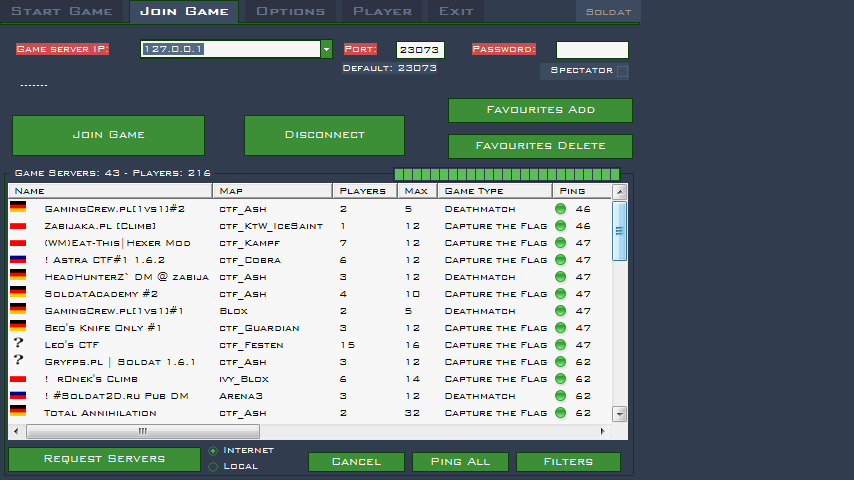The width and height of the screenshot is (854, 480).
Task: Enable the Spectator checkbox
Action: (x=622, y=71)
